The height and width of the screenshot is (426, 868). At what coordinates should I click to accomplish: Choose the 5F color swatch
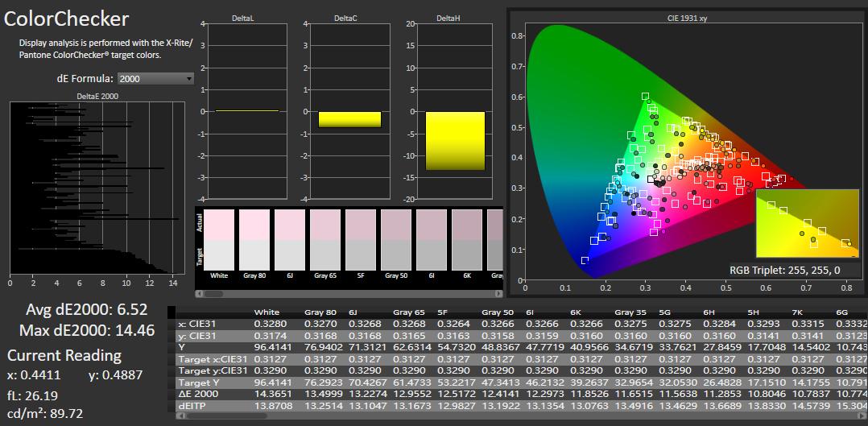[361, 240]
